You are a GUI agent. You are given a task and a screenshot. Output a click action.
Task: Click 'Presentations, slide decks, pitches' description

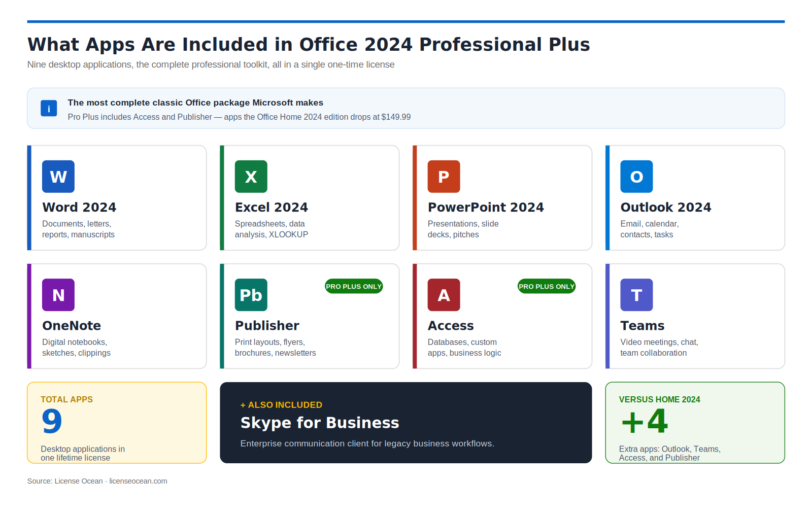(x=463, y=229)
